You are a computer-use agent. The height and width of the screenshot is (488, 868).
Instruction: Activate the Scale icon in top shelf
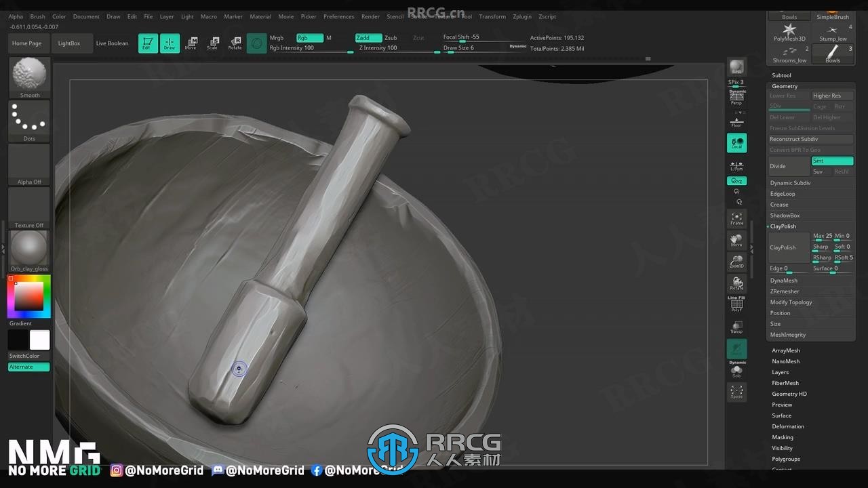[213, 43]
